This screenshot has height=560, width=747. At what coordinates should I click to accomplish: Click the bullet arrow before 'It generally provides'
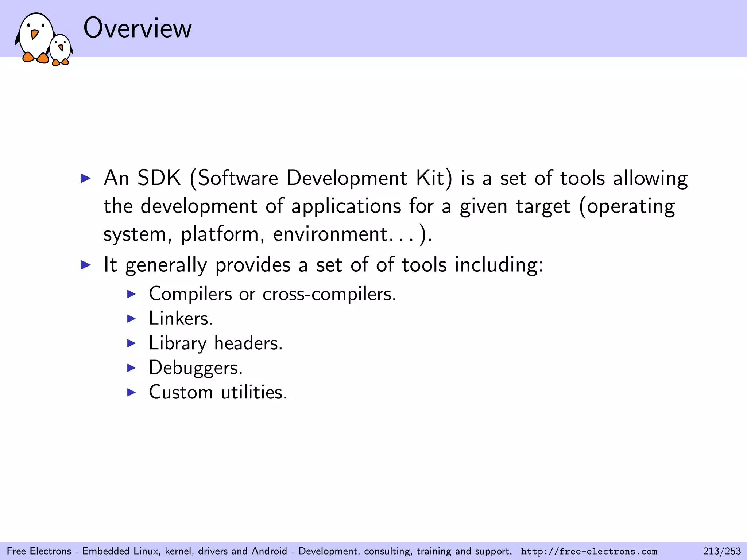pyautogui.click(x=85, y=265)
